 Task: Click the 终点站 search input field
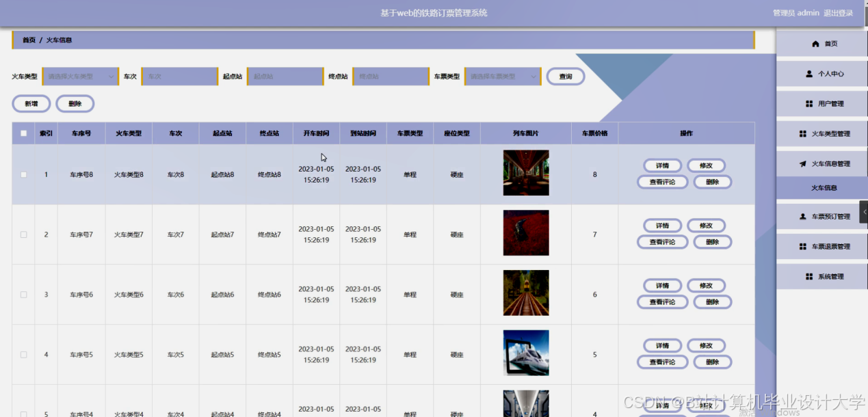click(x=391, y=77)
